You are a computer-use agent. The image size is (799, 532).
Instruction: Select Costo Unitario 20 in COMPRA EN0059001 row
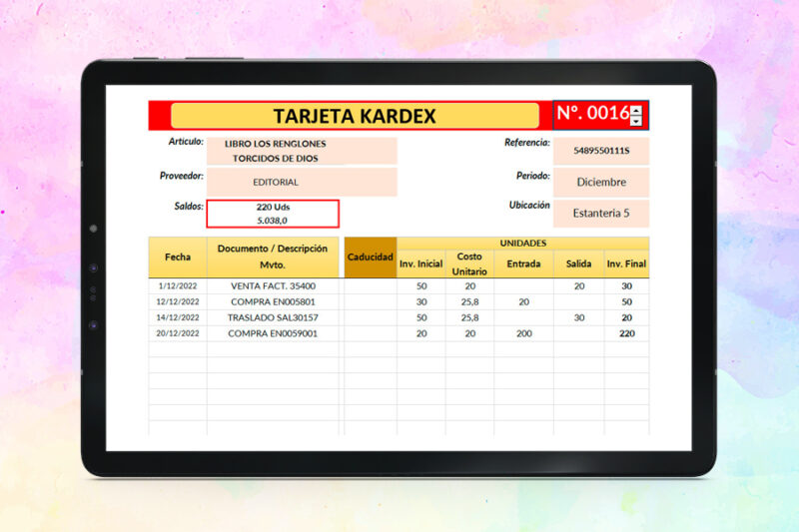coord(469,333)
